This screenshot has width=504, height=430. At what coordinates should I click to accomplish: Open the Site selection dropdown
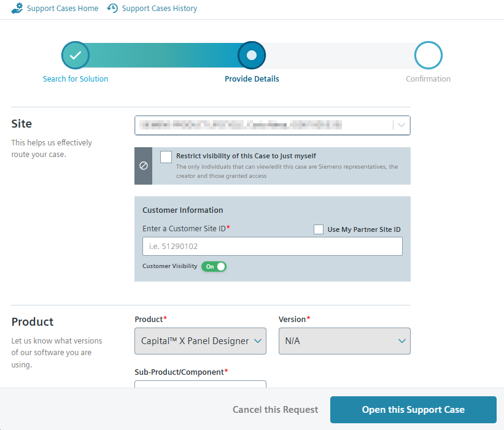tap(264, 125)
